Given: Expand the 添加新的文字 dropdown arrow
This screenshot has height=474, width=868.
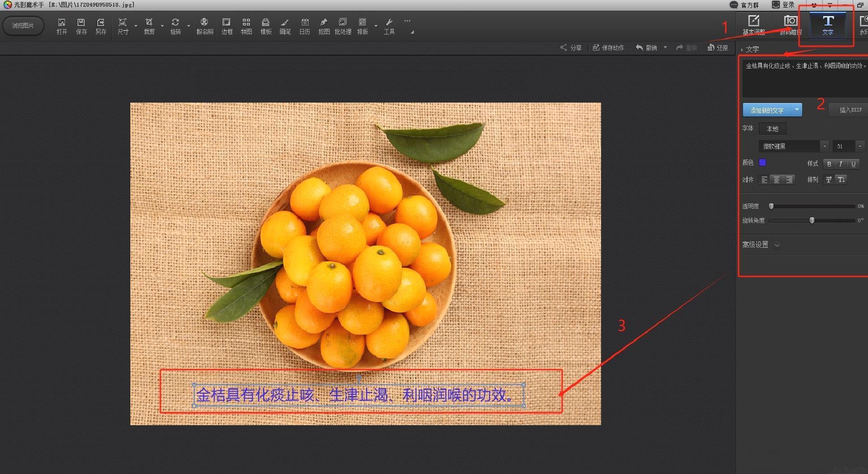Looking at the screenshot, I should pyautogui.click(x=797, y=110).
